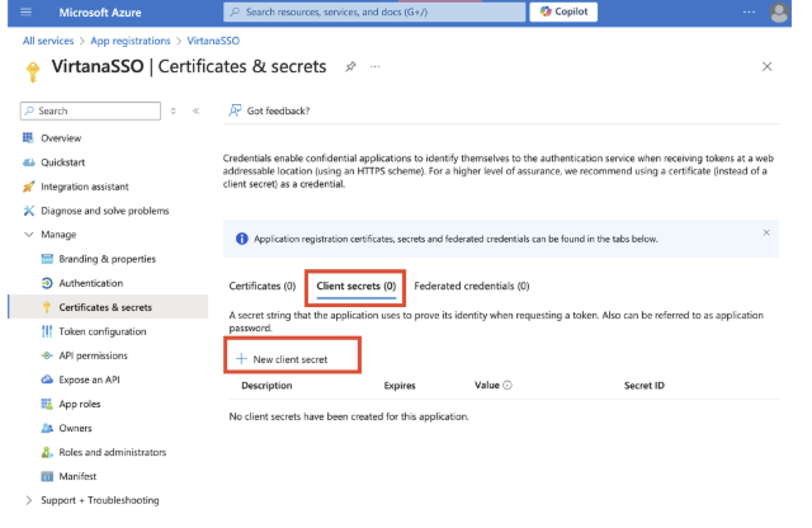Screen dimensions: 812x528
Task: Select Certificates & secrets in the sidebar
Action: pos(108,307)
